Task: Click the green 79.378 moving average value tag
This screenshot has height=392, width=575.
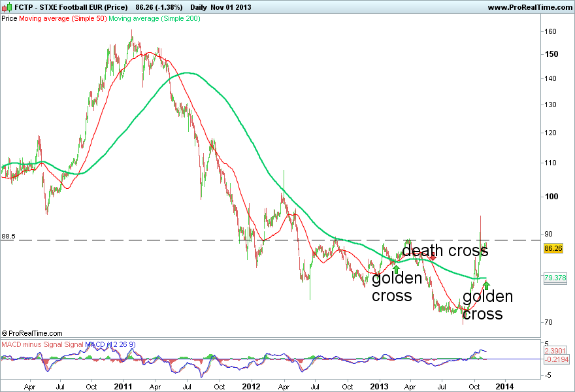Action: pos(555,278)
